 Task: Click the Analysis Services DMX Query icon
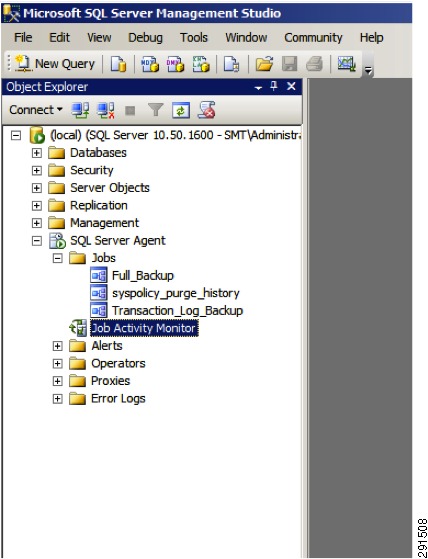(x=175, y=65)
